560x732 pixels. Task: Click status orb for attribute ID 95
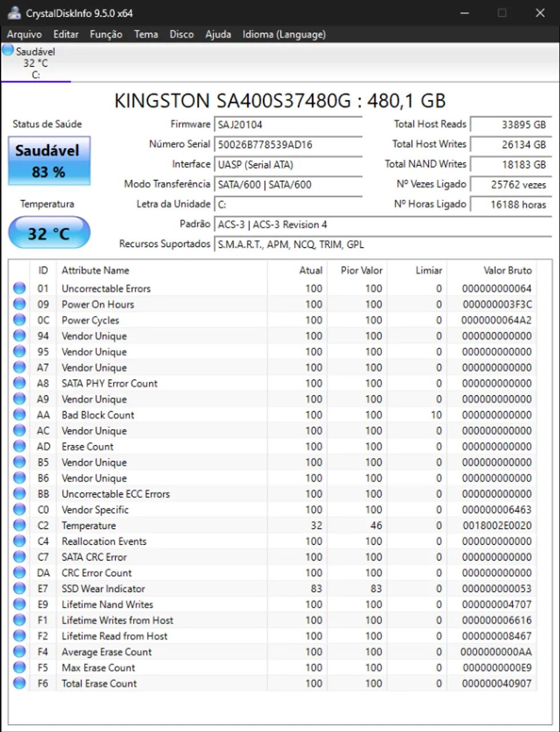click(19, 352)
